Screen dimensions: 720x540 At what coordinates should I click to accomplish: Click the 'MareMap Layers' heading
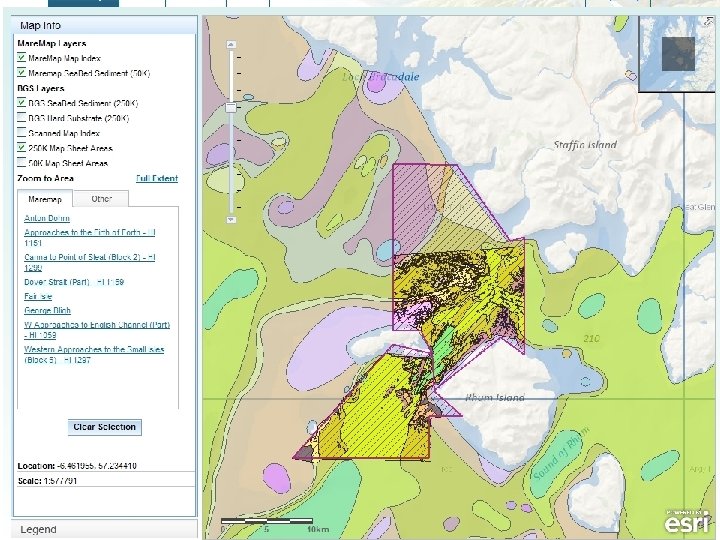(x=52, y=43)
